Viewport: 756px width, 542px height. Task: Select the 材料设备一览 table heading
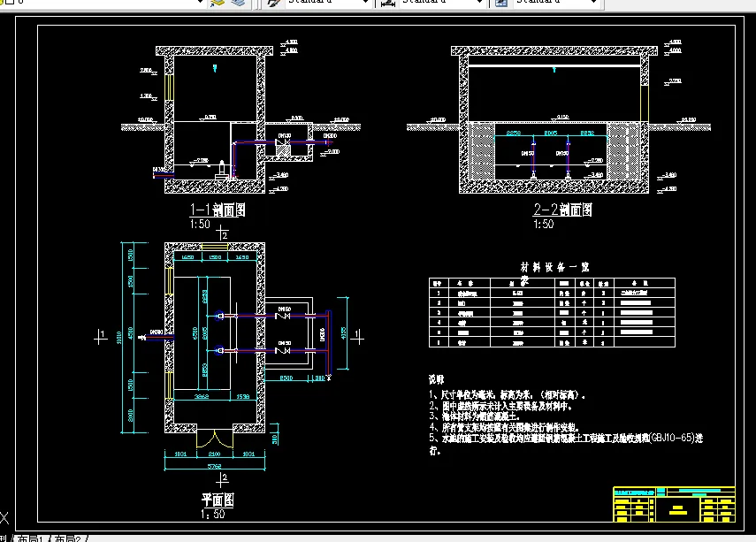tap(555, 267)
